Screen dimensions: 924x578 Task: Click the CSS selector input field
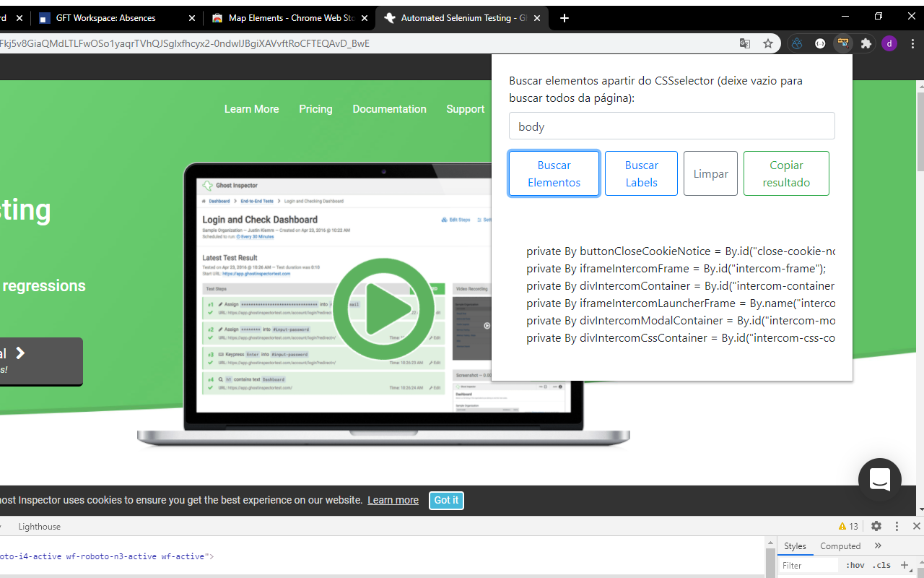(671, 126)
